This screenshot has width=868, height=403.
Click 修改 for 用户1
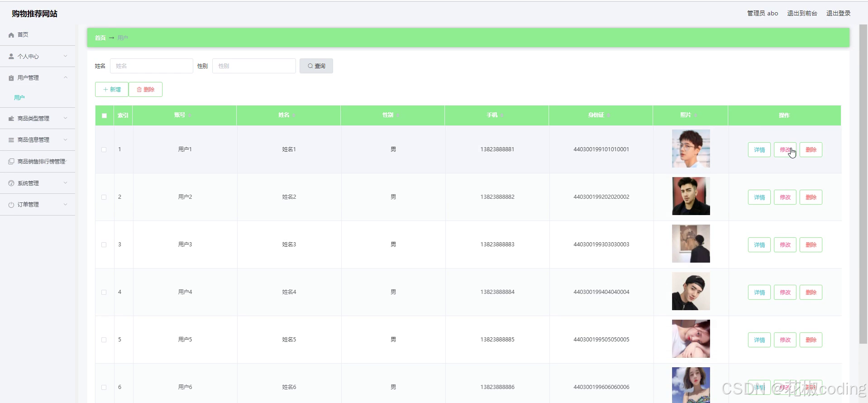pyautogui.click(x=785, y=150)
